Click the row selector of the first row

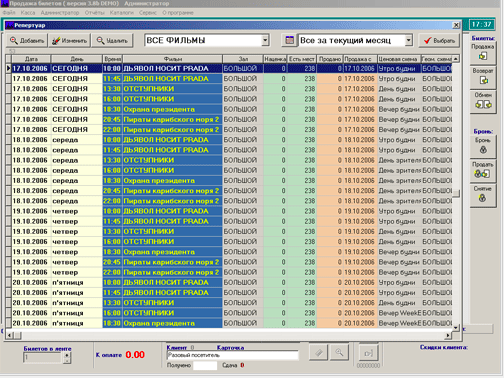tap(9, 69)
